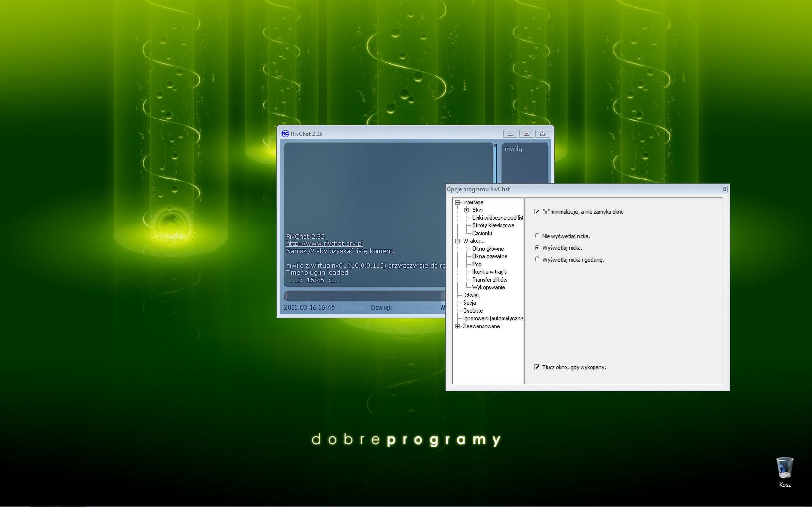Image resolution: width=812 pixels, height=507 pixels.
Task: Click 'Timer plug-in loaded' chat line
Action: tap(317, 272)
